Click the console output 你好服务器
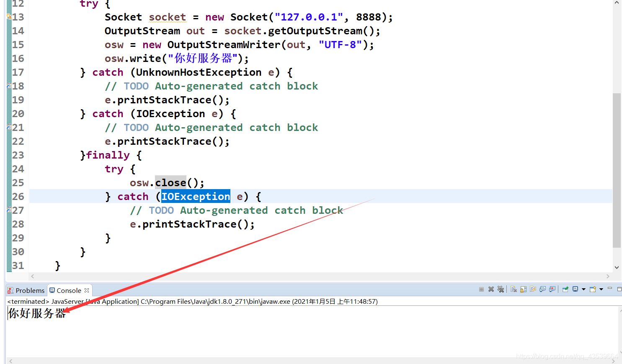622x364 pixels. 37,313
